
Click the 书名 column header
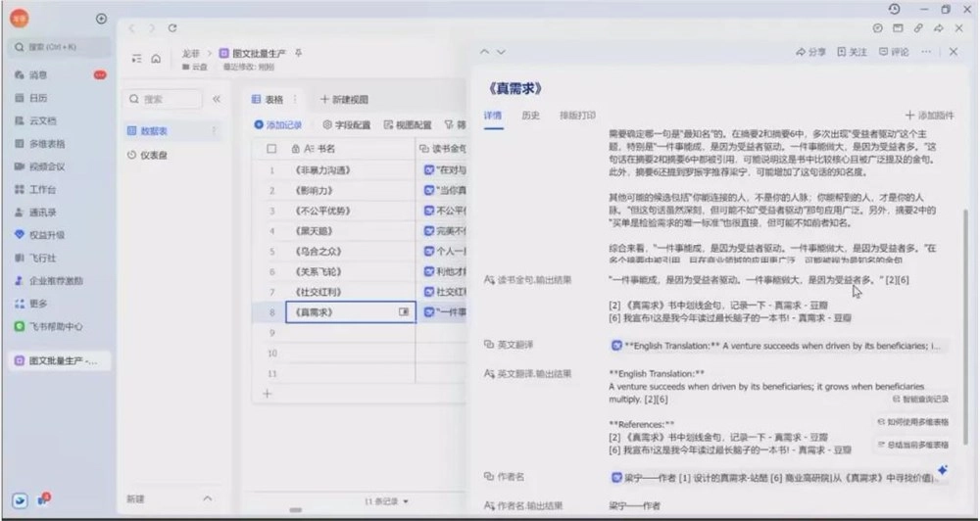click(x=350, y=149)
